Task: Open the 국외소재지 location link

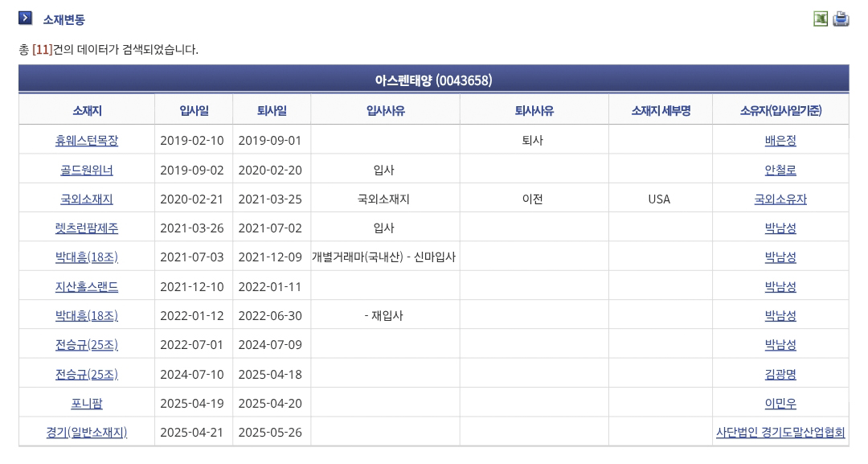Action: point(86,199)
